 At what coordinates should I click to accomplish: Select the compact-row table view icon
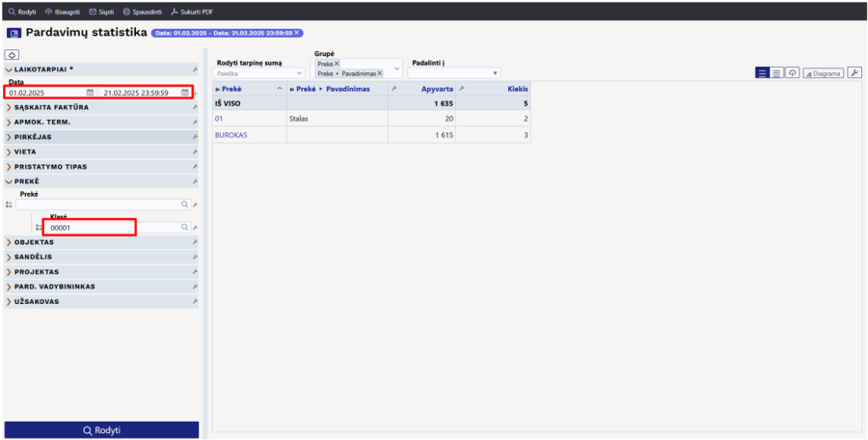pyautogui.click(x=776, y=73)
